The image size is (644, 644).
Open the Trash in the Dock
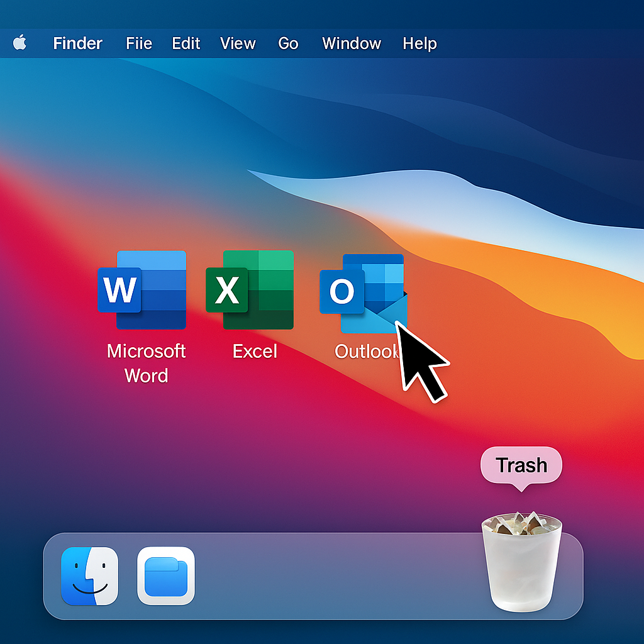coord(521,562)
